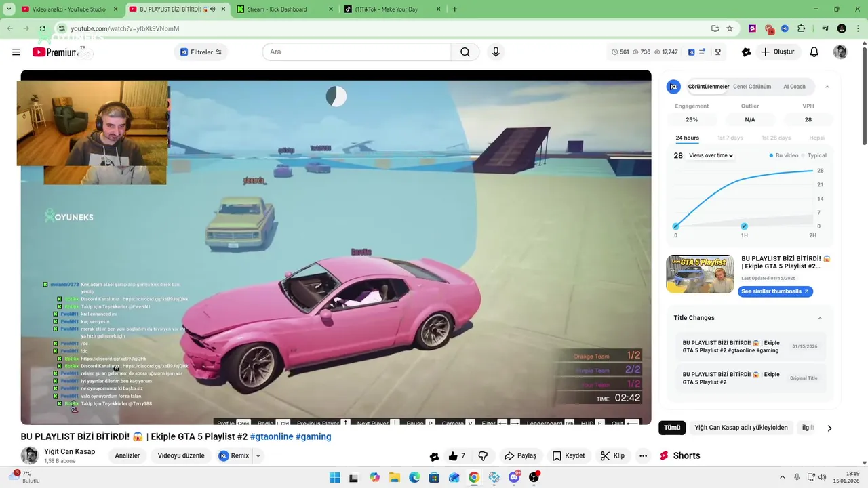Image resolution: width=868 pixels, height=488 pixels.
Task: Collapse the vidIQ panel with top chevron
Action: click(x=827, y=87)
